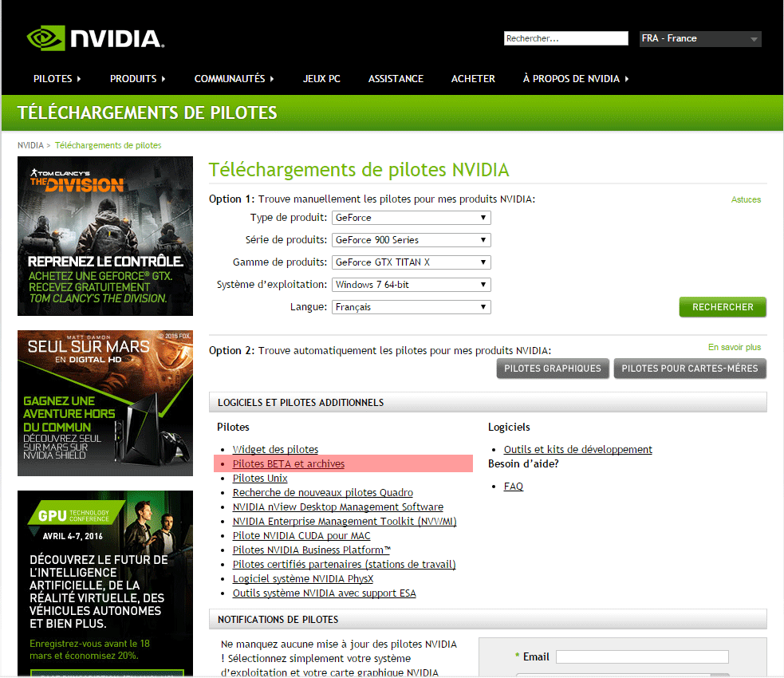
Task: Open the Pilotes Unix link
Action: [260, 478]
